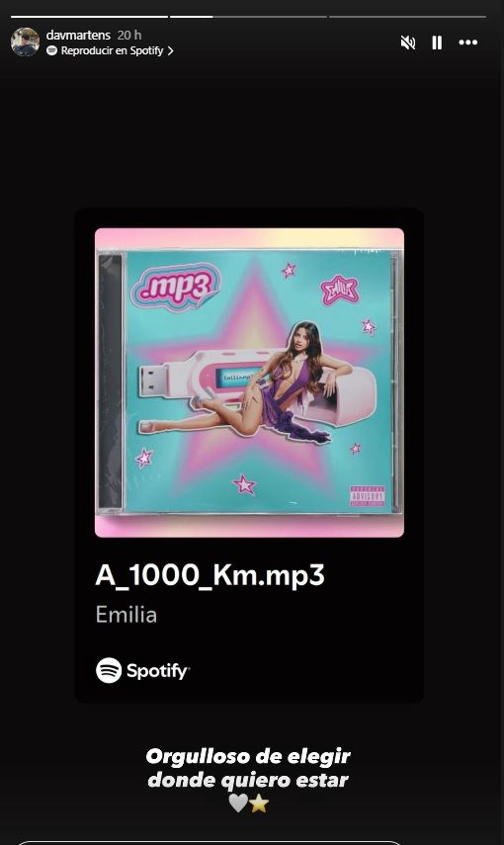504x845 pixels.
Task: Unmute the story audio with the speaker icon
Action: pos(408,42)
